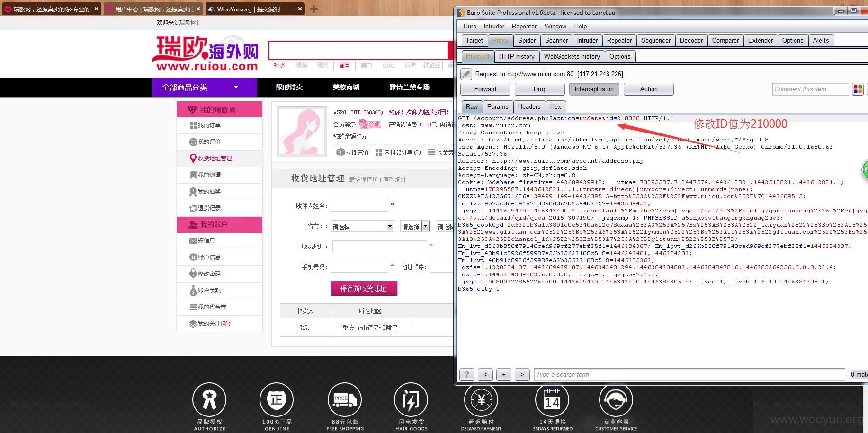Select the Hex view tab
This screenshot has width=868, height=433.
555,106
